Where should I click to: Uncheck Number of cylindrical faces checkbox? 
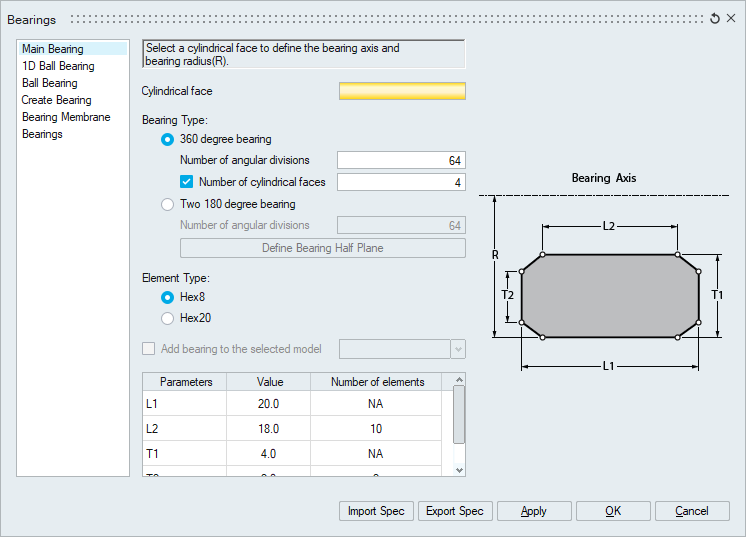click(186, 182)
